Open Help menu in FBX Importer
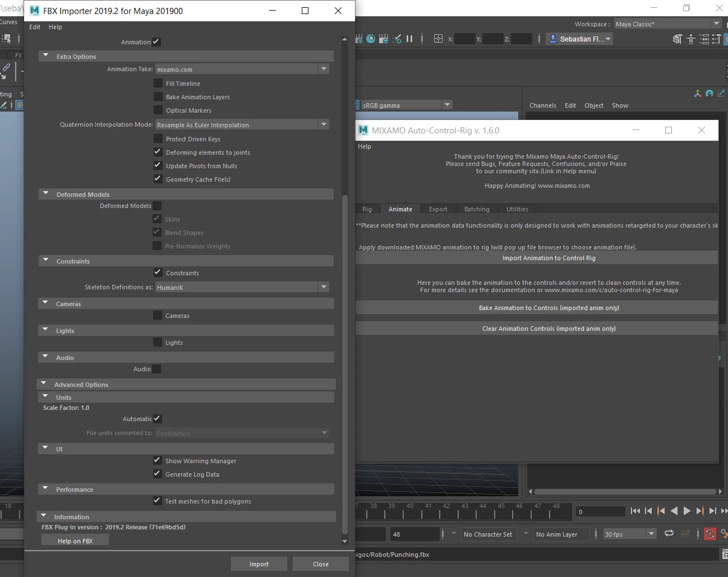 tap(56, 27)
